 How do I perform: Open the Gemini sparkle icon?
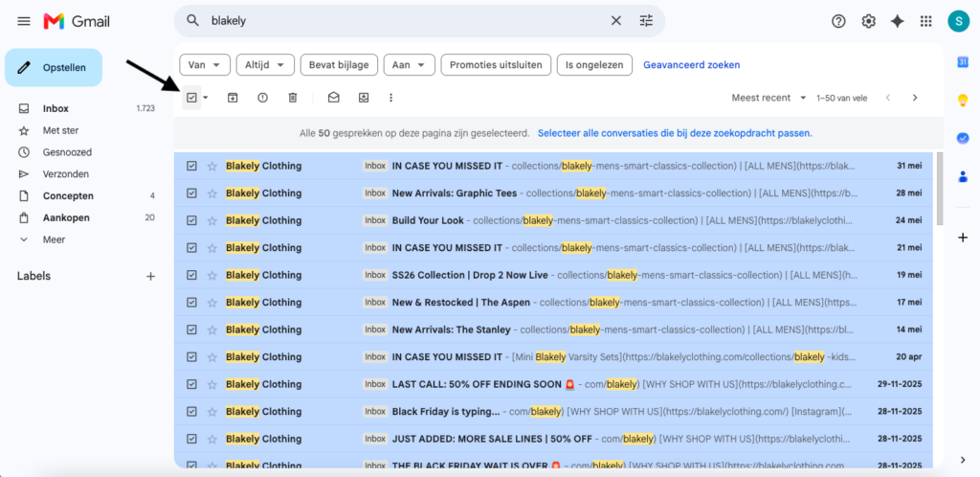898,21
